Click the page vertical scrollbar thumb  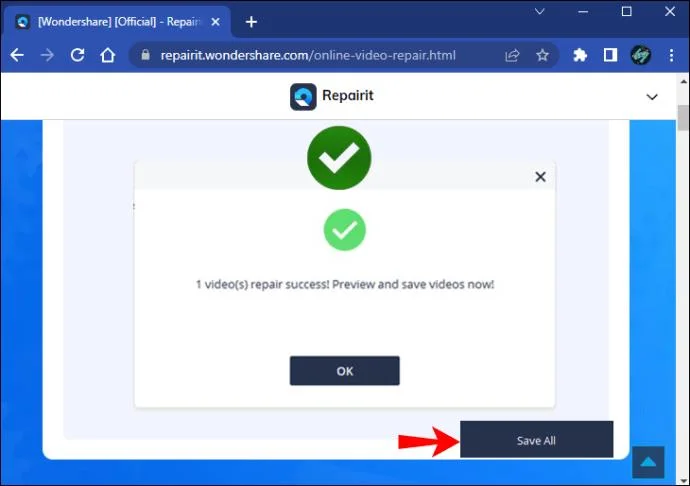683,118
